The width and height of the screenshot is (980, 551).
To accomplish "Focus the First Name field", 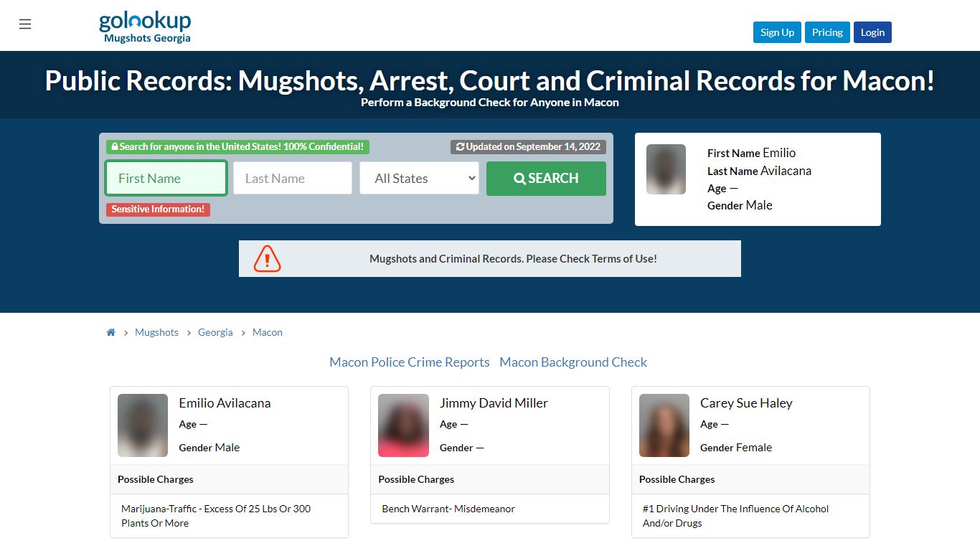I will [166, 178].
